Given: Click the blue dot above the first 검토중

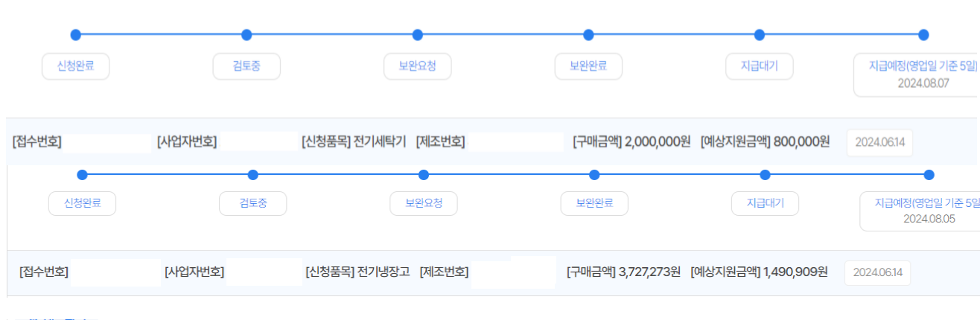Looking at the screenshot, I should (246, 35).
